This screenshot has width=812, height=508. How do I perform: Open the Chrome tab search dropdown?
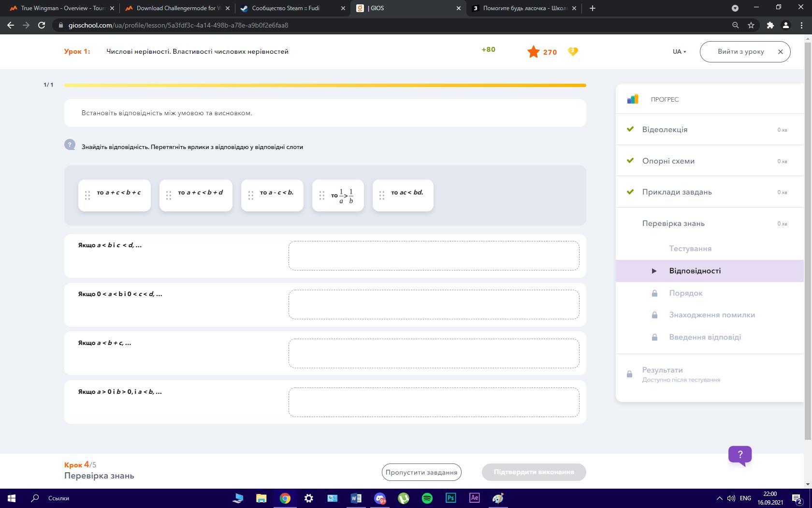pos(735,8)
